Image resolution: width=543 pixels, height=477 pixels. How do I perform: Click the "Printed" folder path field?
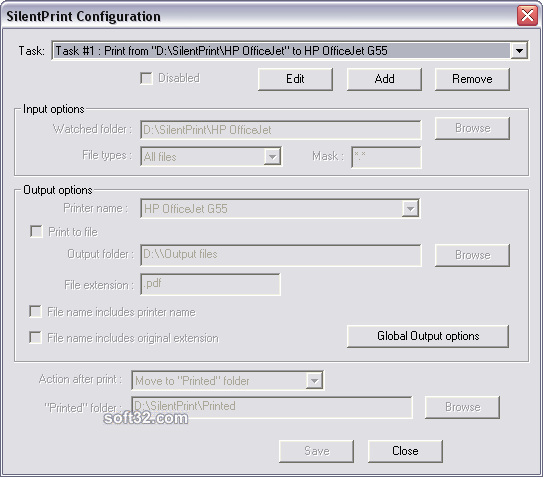pos(272,407)
